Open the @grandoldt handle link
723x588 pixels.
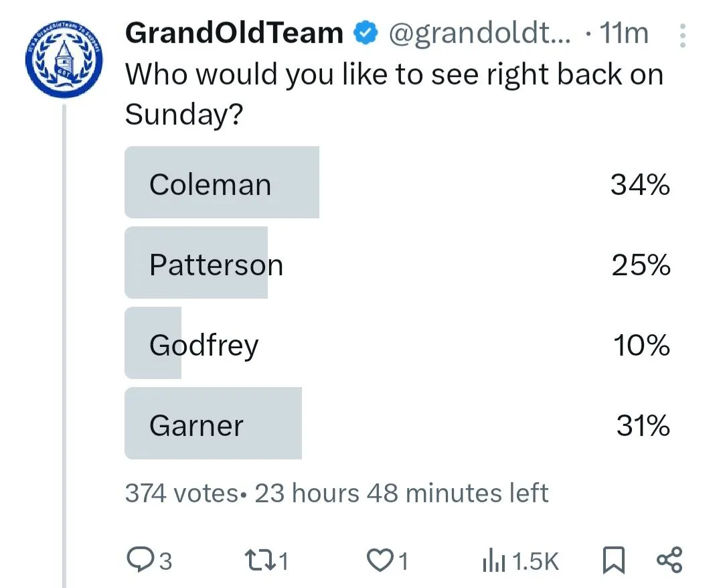pyautogui.click(x=480, y=33)
